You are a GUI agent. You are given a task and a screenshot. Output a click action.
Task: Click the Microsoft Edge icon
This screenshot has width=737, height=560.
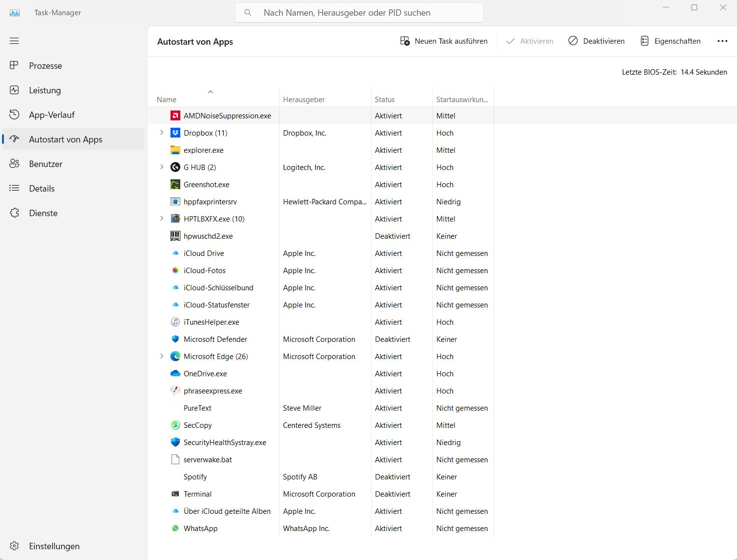pos(175,356)
